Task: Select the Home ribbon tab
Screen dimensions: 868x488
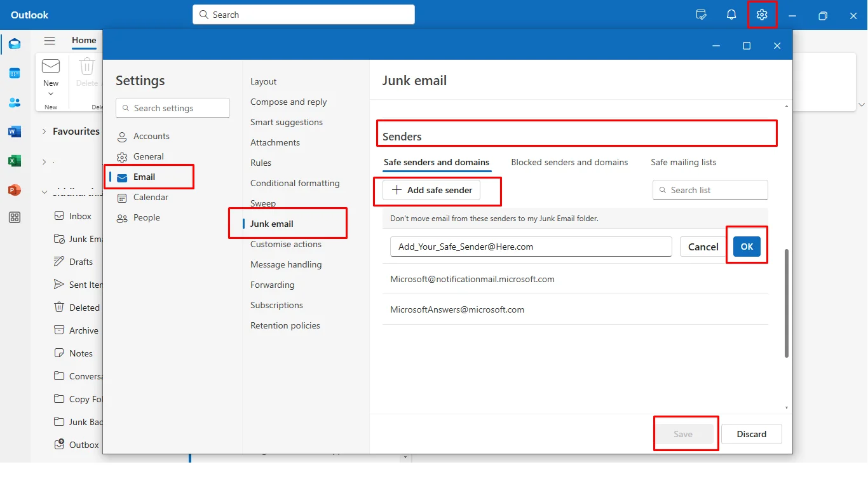Action: pos(84,40)
